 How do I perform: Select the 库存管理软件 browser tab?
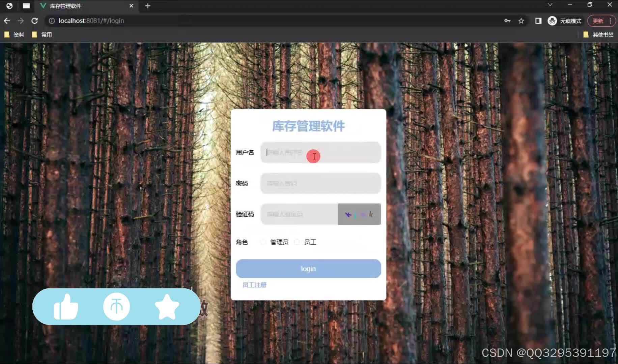[86, 6]
